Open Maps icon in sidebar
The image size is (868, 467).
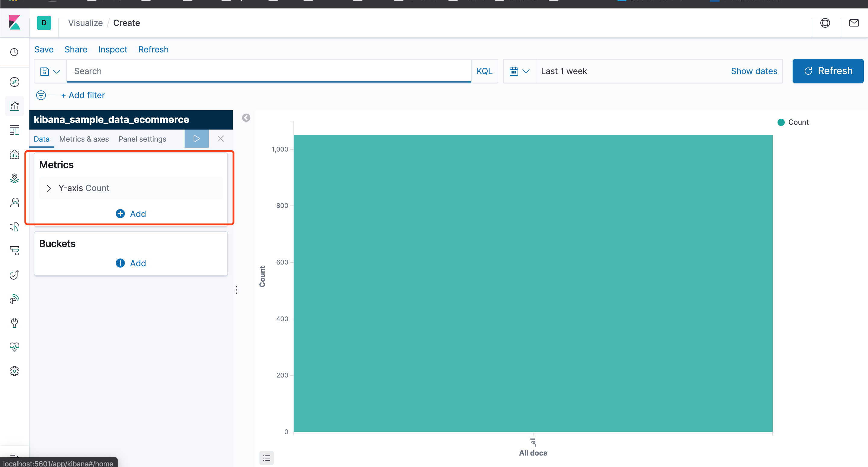(x=14, y=178)
